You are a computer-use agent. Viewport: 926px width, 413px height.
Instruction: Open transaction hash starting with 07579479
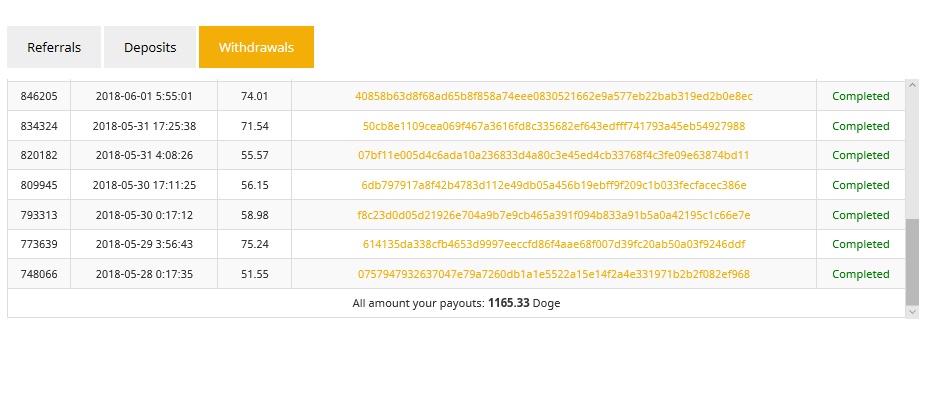point(554,274)
